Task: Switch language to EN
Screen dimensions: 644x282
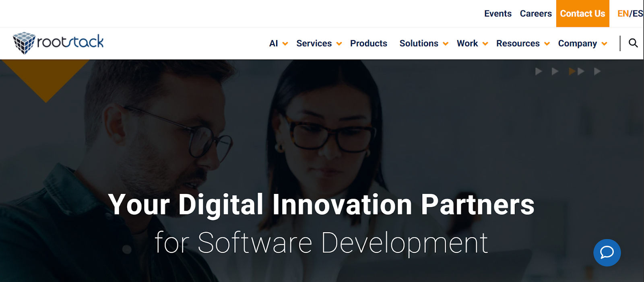Action: click(623, 14)
